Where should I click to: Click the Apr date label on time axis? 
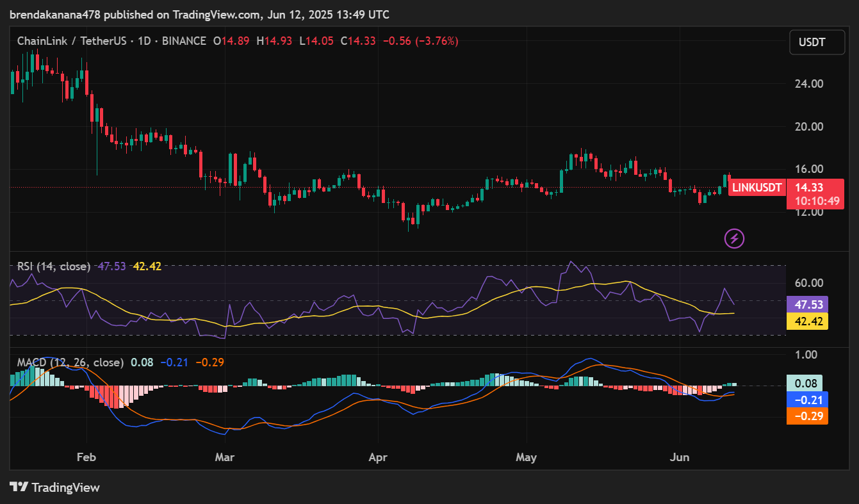point(378,457)
